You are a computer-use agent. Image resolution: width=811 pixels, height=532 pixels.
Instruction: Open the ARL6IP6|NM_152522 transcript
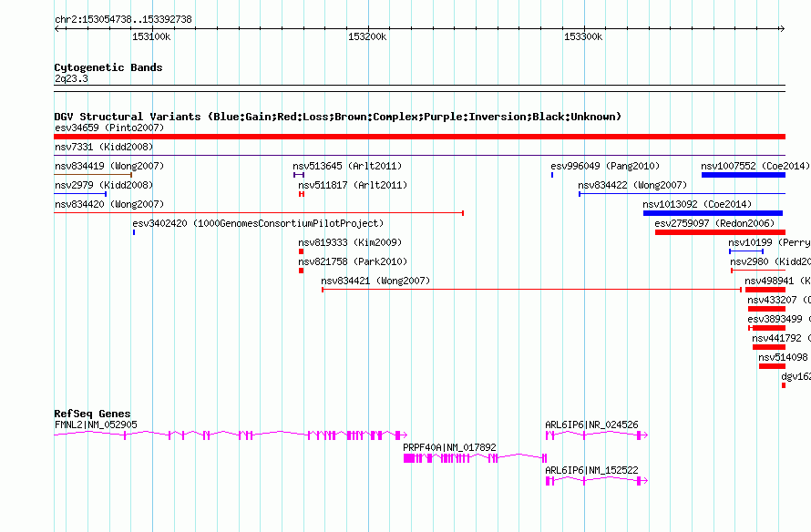tap(597, 481)
